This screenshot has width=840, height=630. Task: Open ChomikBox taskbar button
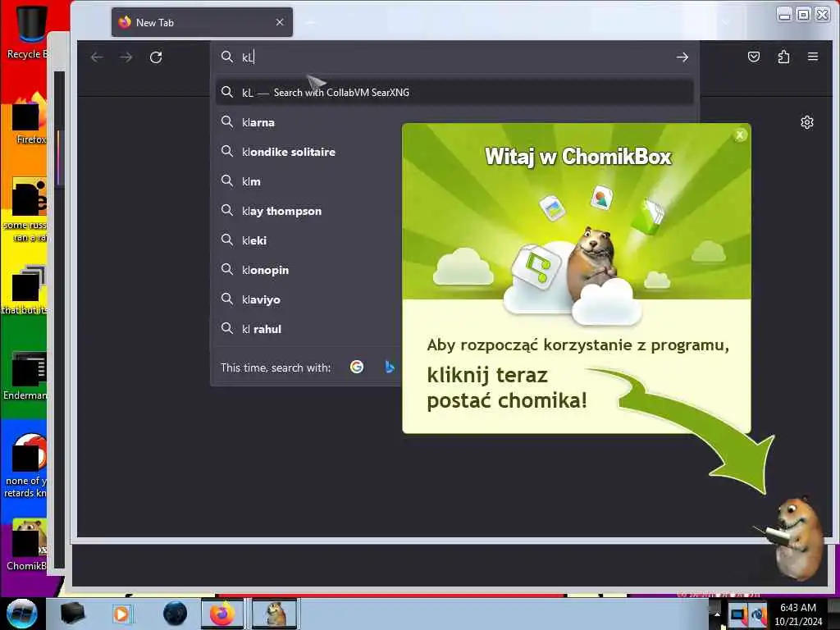276,614
